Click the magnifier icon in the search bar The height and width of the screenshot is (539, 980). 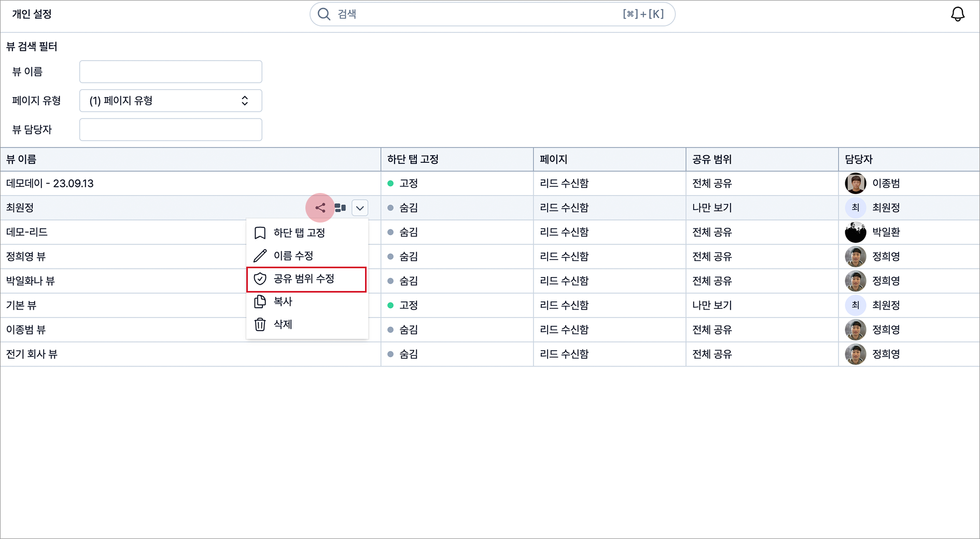tap(324, 14)
